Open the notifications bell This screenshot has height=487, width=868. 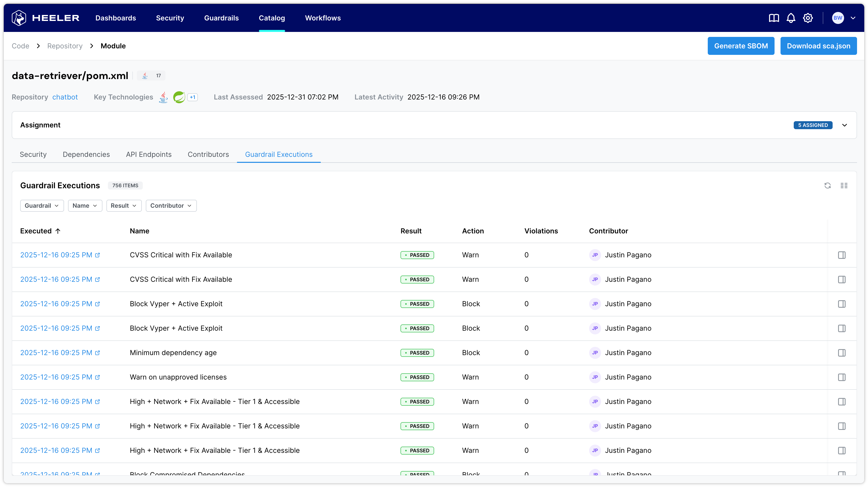pos(790,18)
